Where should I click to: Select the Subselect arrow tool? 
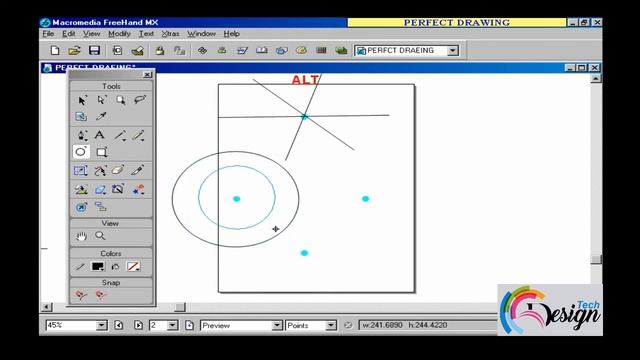[101, 100]
